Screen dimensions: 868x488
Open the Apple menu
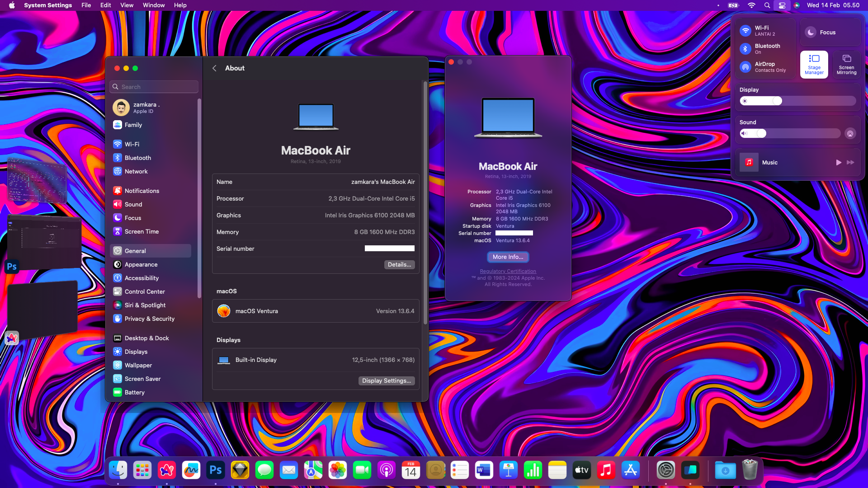click(x=12, y=5)
